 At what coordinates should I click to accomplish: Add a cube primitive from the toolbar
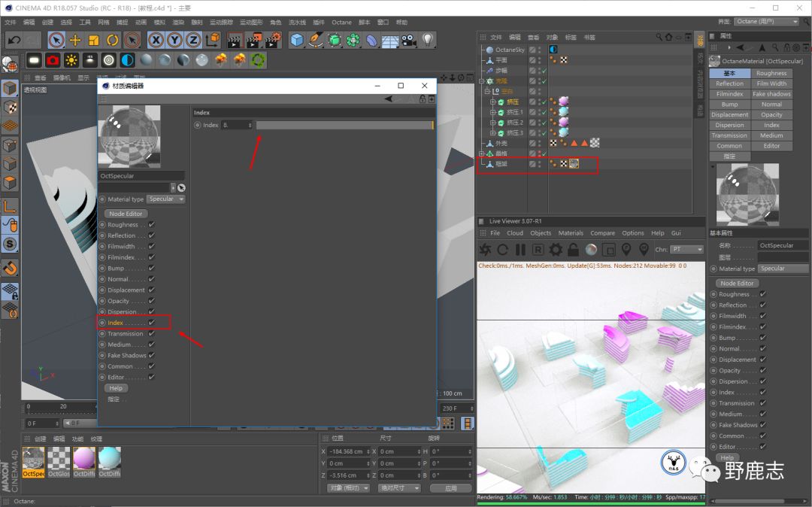[297, 40]
